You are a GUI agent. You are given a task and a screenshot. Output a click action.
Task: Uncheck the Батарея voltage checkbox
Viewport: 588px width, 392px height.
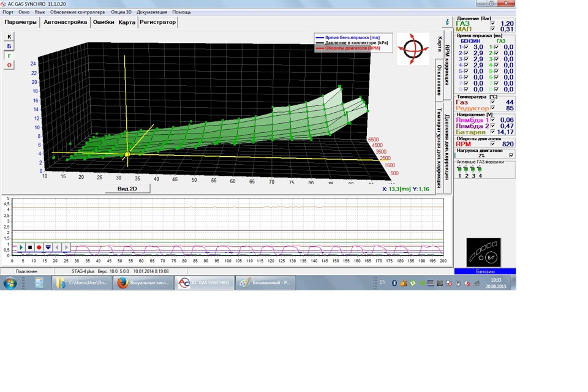click(x=493, y=132)
